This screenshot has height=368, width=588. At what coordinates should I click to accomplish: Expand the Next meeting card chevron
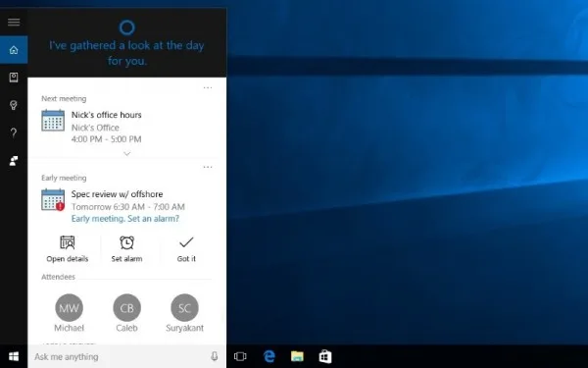click(126, 154)
